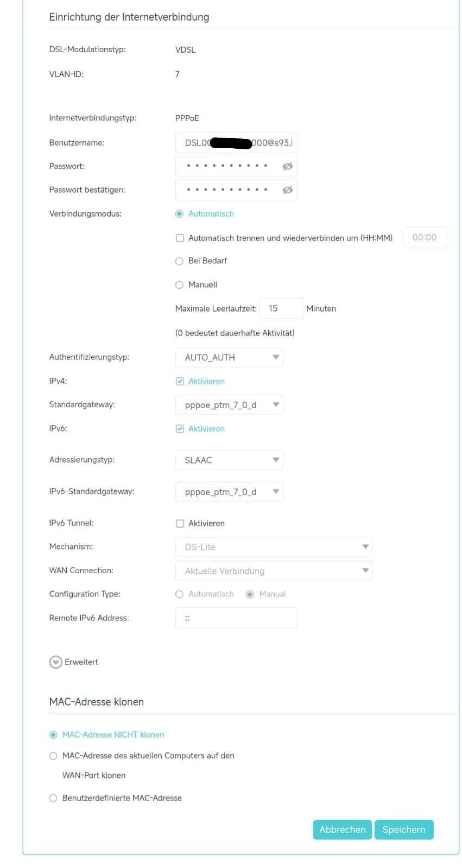The width and height of the screenshot is (462, 868).
Task: Open the IPv6-Standardgateway dropdown
Action: click(229, 492)
